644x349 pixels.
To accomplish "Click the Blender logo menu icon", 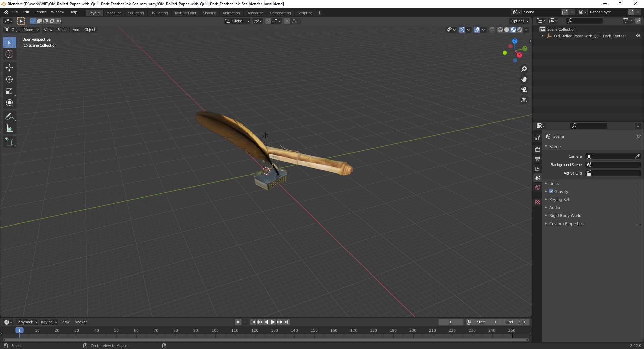I will 6,12.
